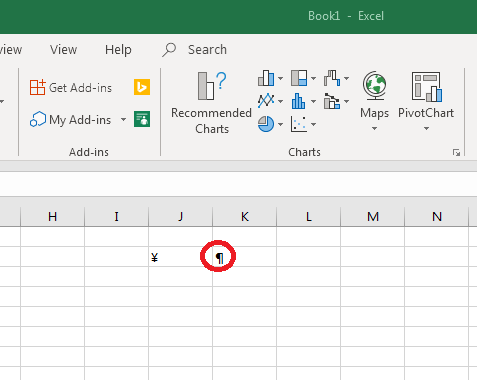Insert a hierarchy treemap chart
This screenshot has height=380, width=477.
[299, 78]
